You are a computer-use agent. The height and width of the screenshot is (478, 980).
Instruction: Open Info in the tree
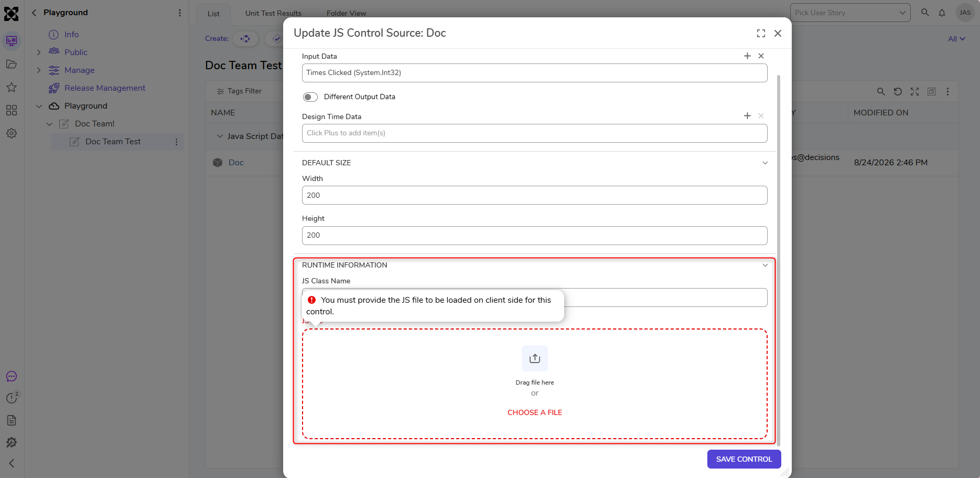(71, 35)
